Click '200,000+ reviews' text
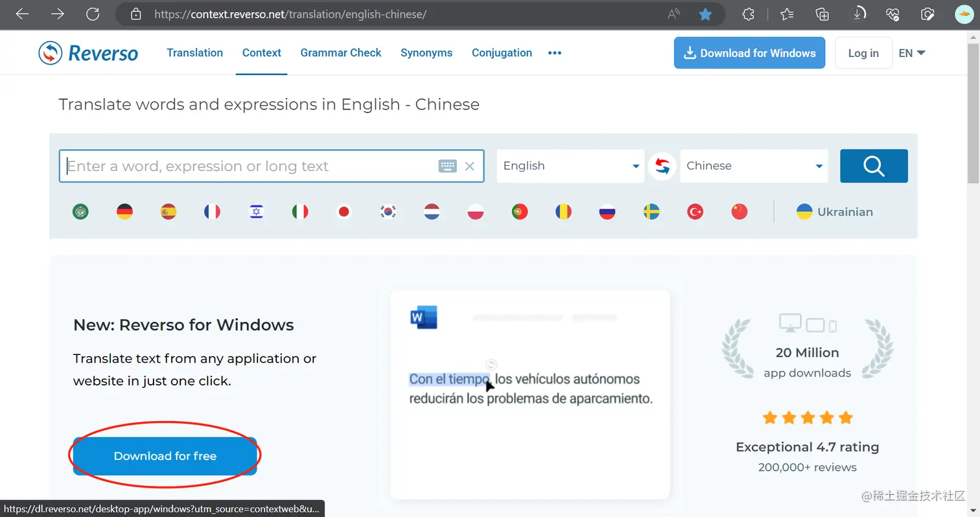 (x=807, y=467)
